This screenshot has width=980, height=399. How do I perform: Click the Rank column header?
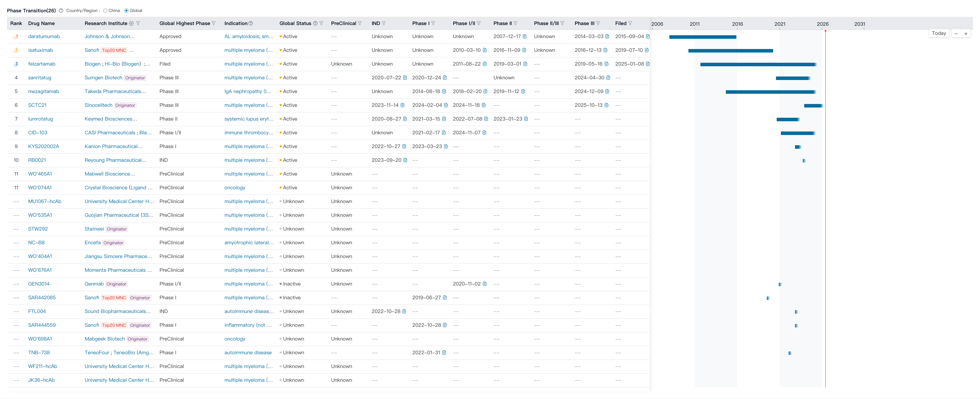click(x=16, y=23)
